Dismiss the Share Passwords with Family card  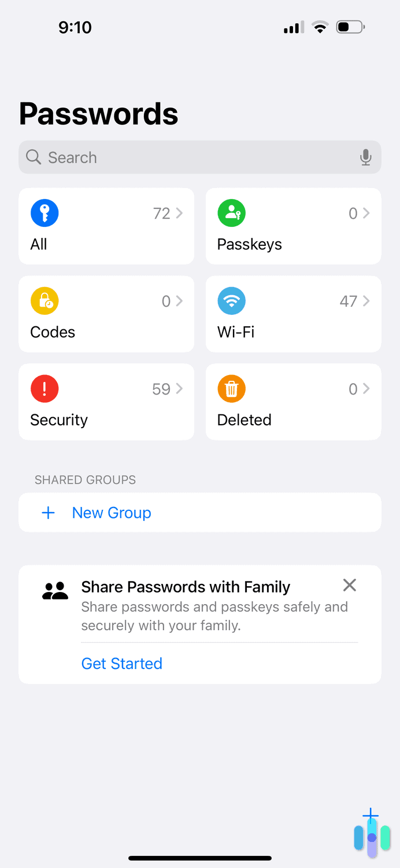[349, 585]
